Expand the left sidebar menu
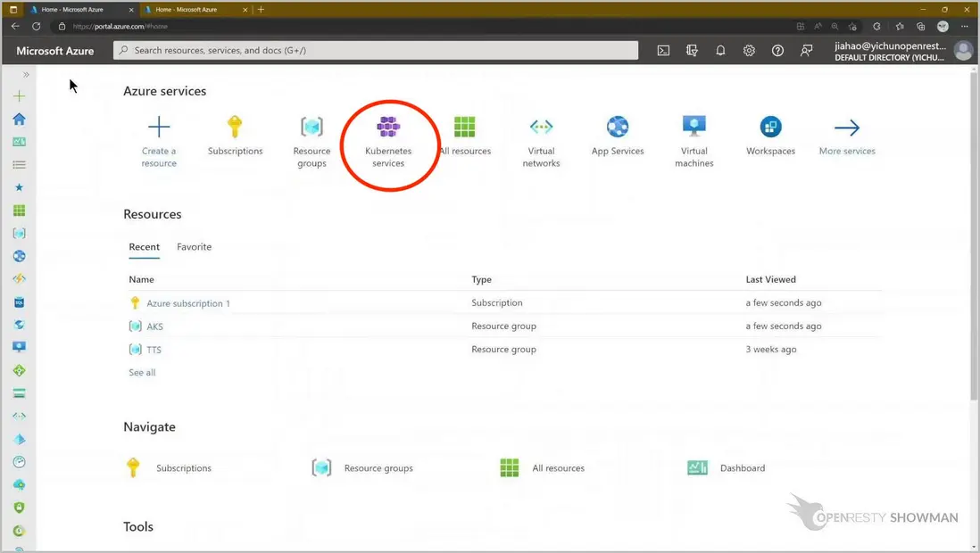 tap(26, 75)
